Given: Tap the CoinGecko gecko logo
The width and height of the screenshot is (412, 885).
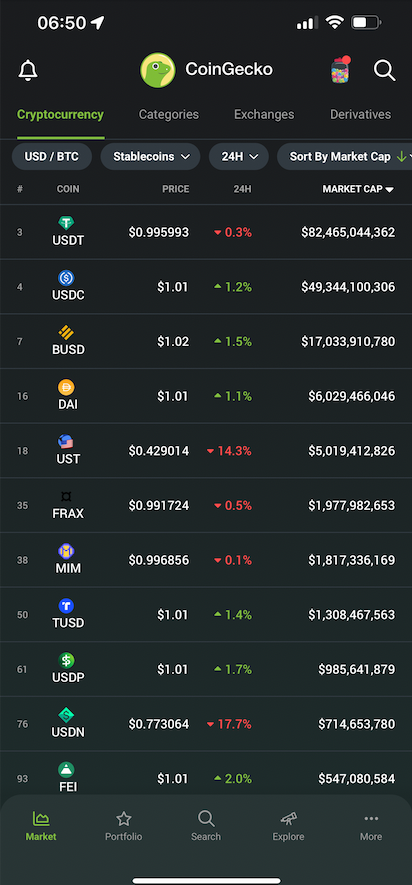Looking at the screenshot, I should tap(158, 70).
